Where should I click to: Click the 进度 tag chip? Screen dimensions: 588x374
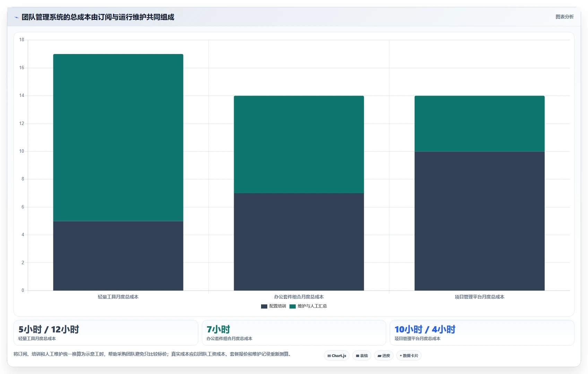tap(384, 356)
